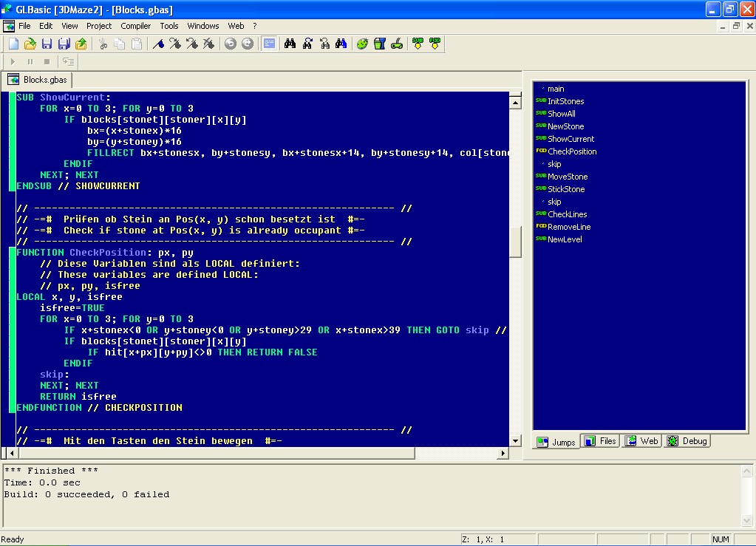Jump to the NewLevel sub
The image size is (756, 546).
point(565,239)
